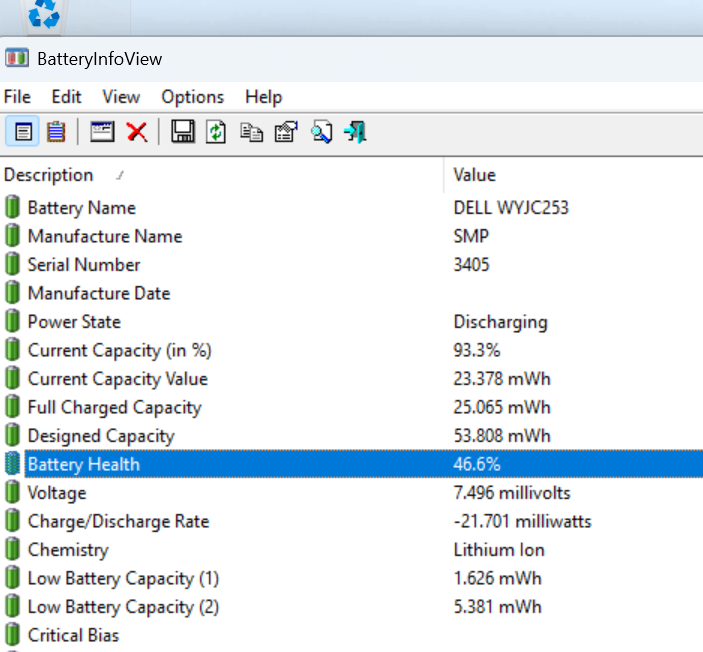Click the DELL WYJC253 value

[x=511, y=208]
